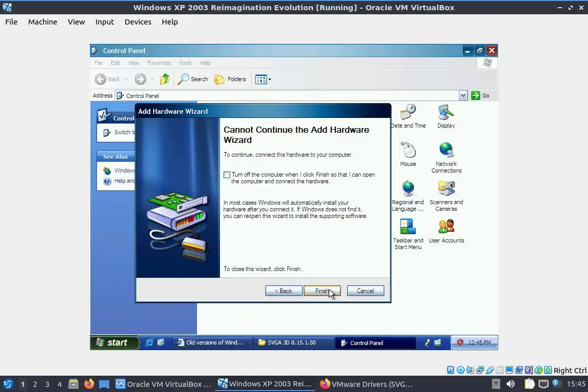This screenshot has width=588, height=392.
Task: Click the show desktop panel icon
Action: tap(104, 384)
